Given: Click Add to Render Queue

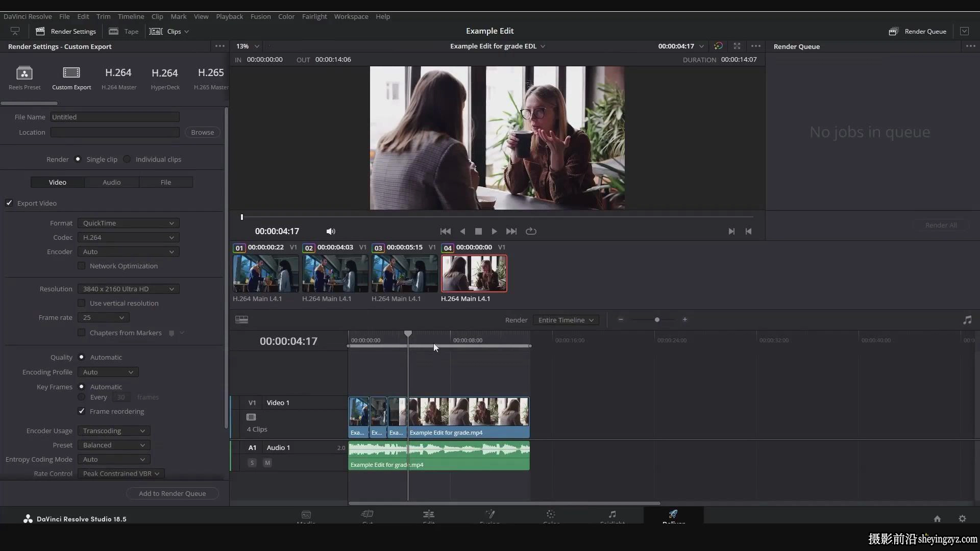Looking at the screenshot, I should [173, 493].
